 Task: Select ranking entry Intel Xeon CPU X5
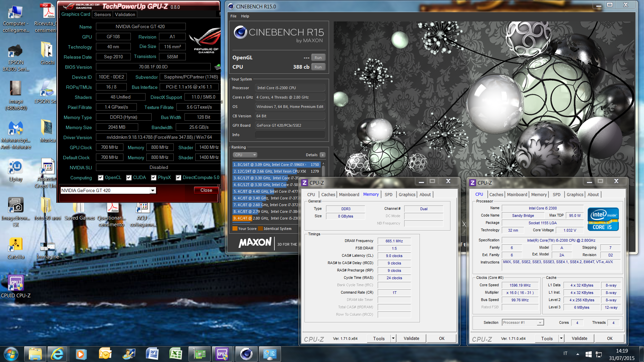click(x=277, y=171)
